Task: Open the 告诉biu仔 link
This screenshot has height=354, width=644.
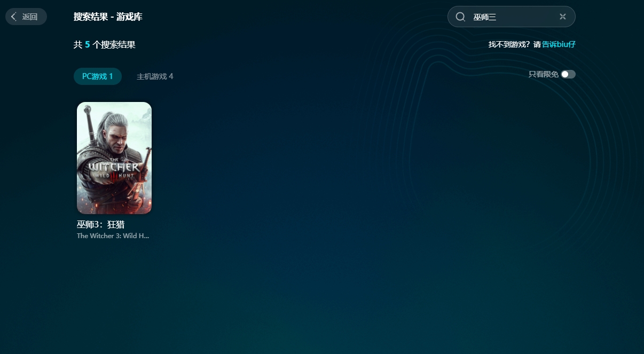Action: 559,44
